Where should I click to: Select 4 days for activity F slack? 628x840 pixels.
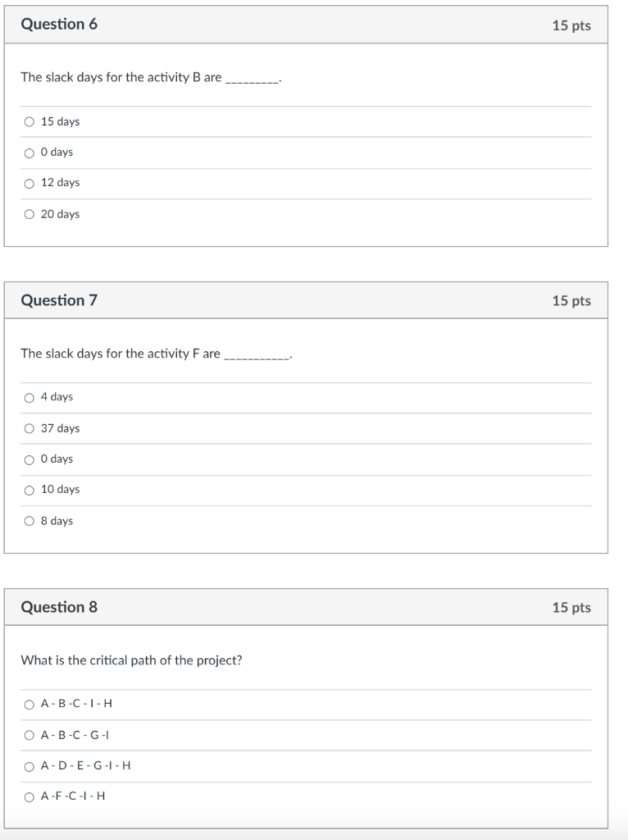30,398
